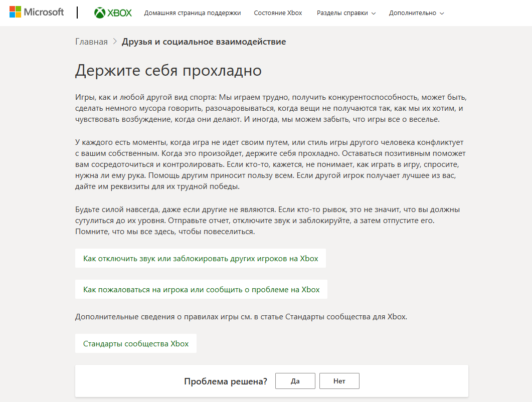Click the heading Держите себя прохладно
532x402 pixels.
tap(168, 70)
